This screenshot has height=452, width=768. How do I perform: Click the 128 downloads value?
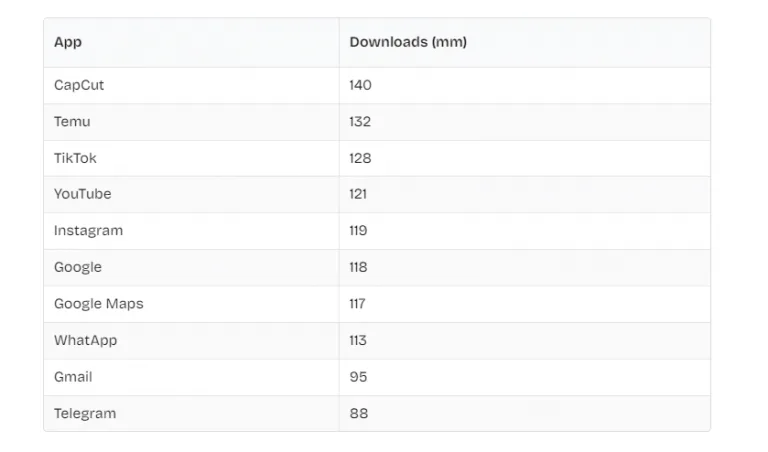pyautogui.click(x=360, y=158)
